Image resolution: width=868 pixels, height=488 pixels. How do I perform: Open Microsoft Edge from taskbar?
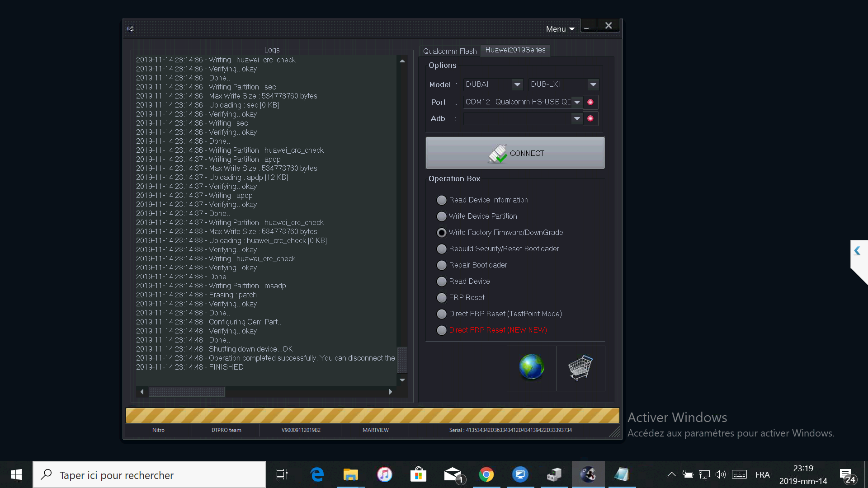pyautogui.click(x=317, y=474)
